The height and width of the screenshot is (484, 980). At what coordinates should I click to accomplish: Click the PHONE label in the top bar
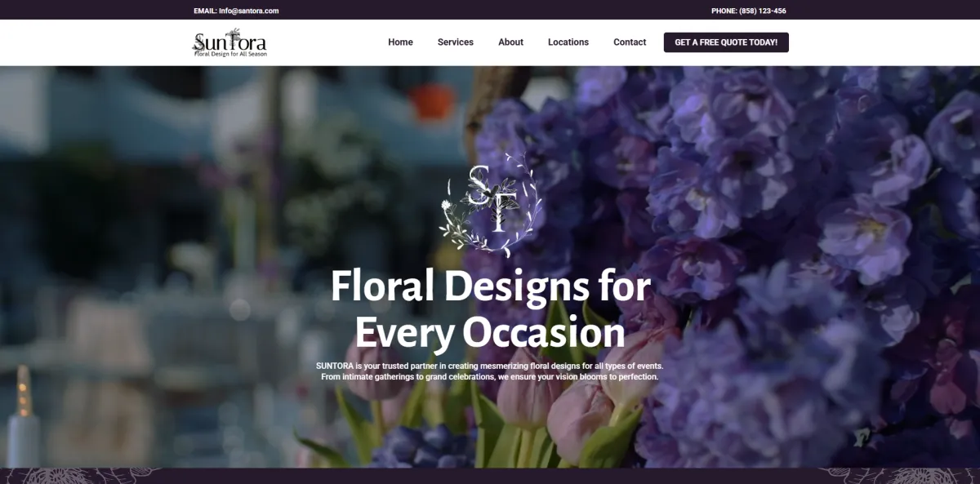click(x=724, y=11)
